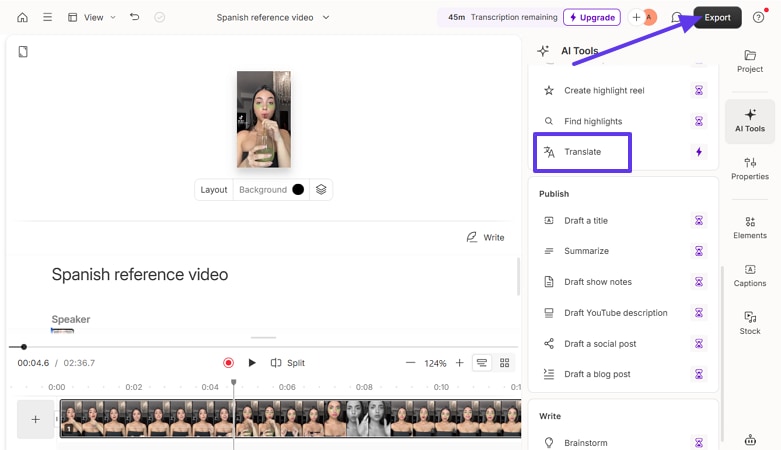Viewport: 781px width, 450px height.
Task: Click the record button
Action: [228, 363]
